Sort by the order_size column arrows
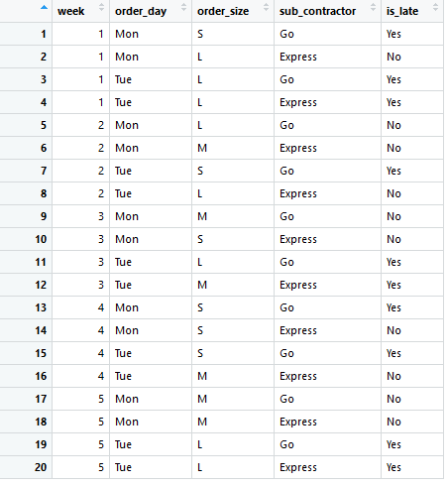Image resolution: width=448 pixels, height=485 pixels. pyautogui.click(x=266, y=8)
